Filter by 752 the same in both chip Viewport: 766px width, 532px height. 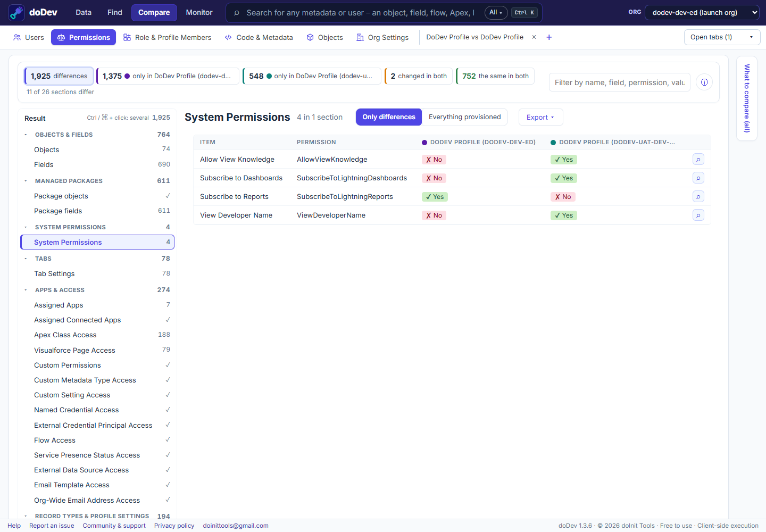[495, 76]
